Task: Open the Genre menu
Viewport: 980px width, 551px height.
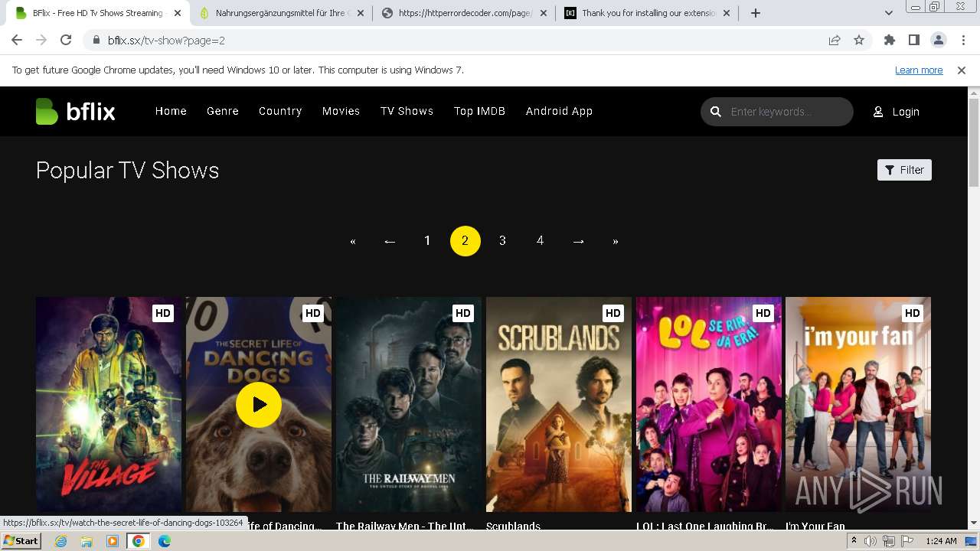Action: (223, 112)
